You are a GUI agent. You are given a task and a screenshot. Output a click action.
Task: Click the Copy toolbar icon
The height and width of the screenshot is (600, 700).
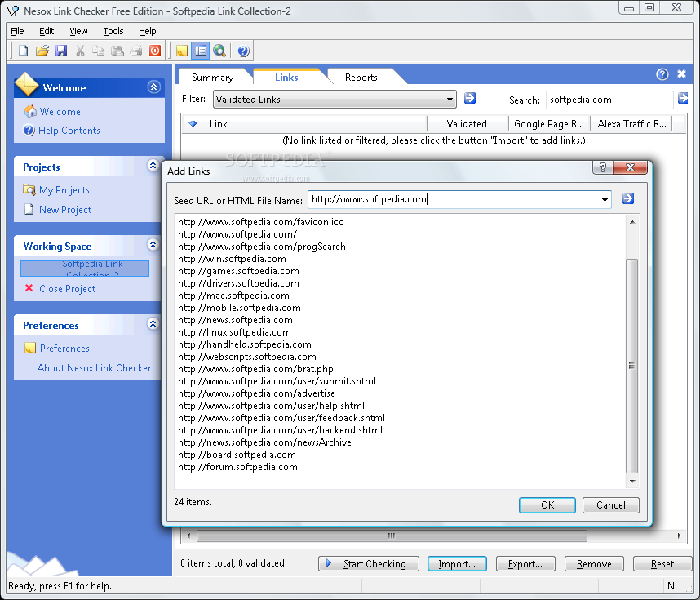[x=98, y=51]
